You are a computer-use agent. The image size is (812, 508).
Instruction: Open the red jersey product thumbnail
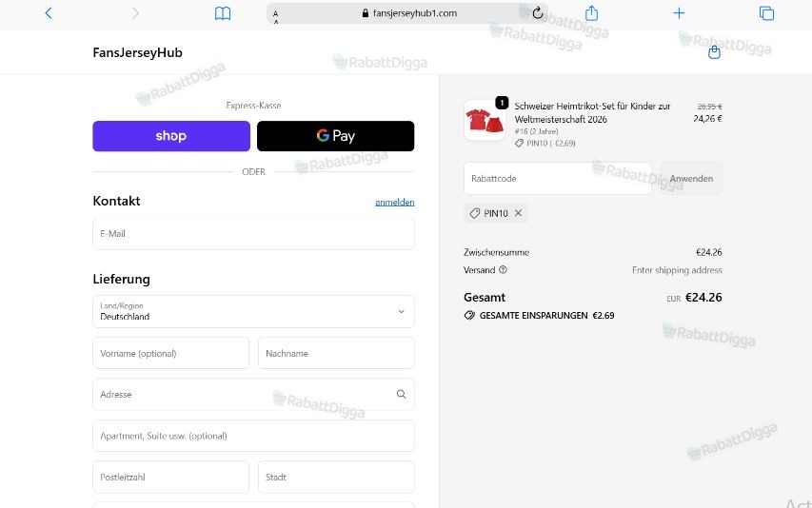pos(485,121)
